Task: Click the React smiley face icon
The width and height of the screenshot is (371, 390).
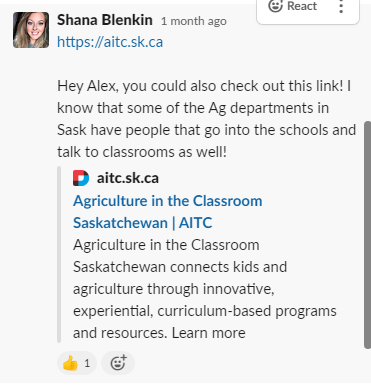Action: tap(275, 6)
